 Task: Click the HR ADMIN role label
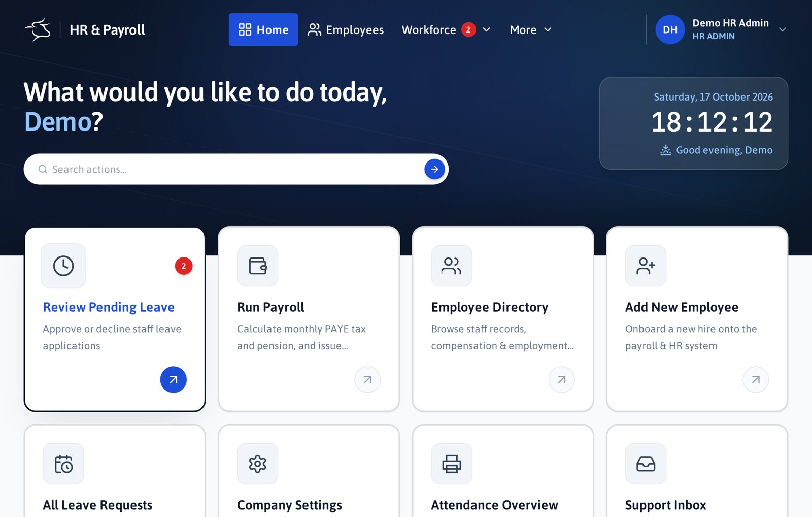(x=714, y=36)
